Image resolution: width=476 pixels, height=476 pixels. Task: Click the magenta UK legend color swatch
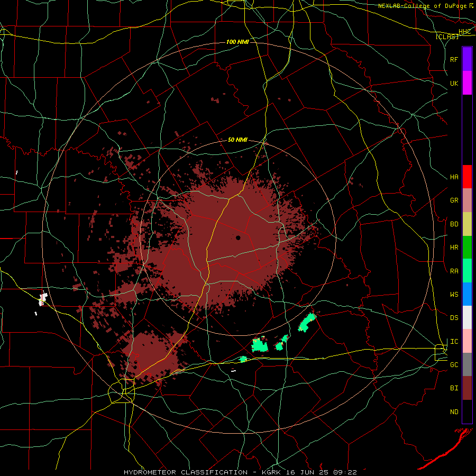[x=467, y=83]
